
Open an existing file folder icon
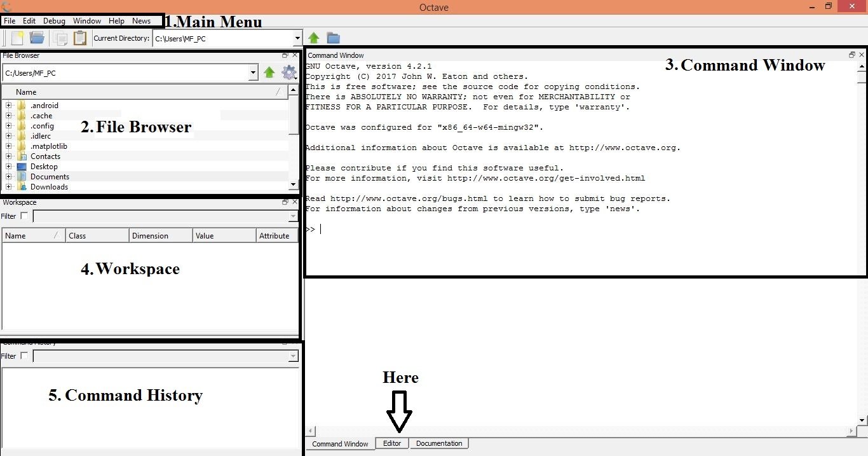37,38
